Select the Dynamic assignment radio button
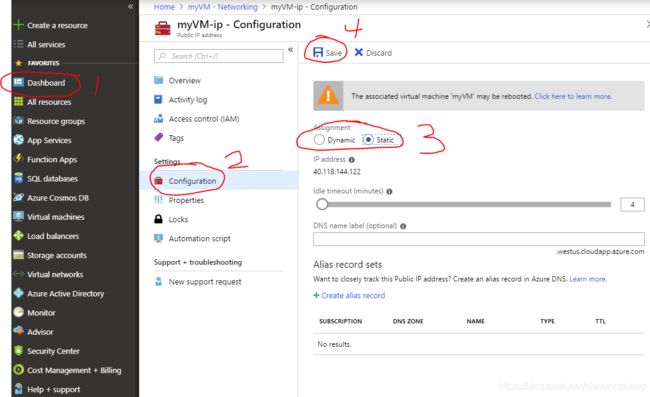Image resolution: width=650 pixels, height=397 pixels. (x=319, y=140)
